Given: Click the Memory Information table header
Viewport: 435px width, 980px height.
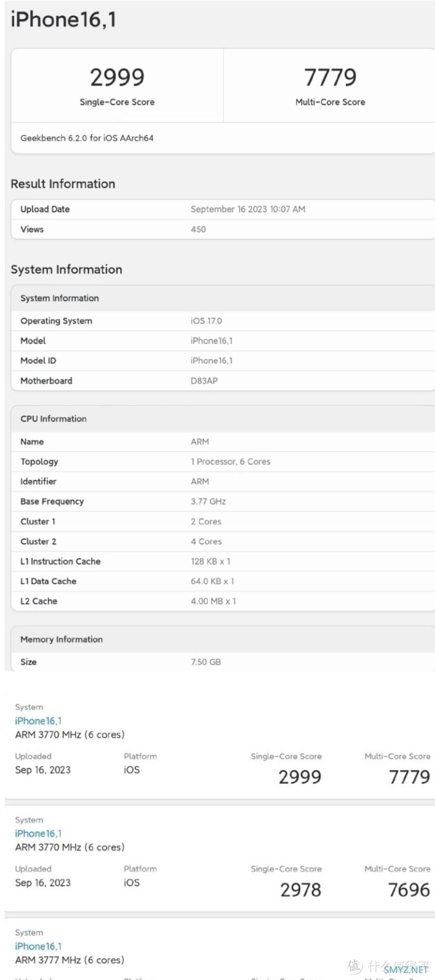Looking at the screenshot, I should (62, 639).
